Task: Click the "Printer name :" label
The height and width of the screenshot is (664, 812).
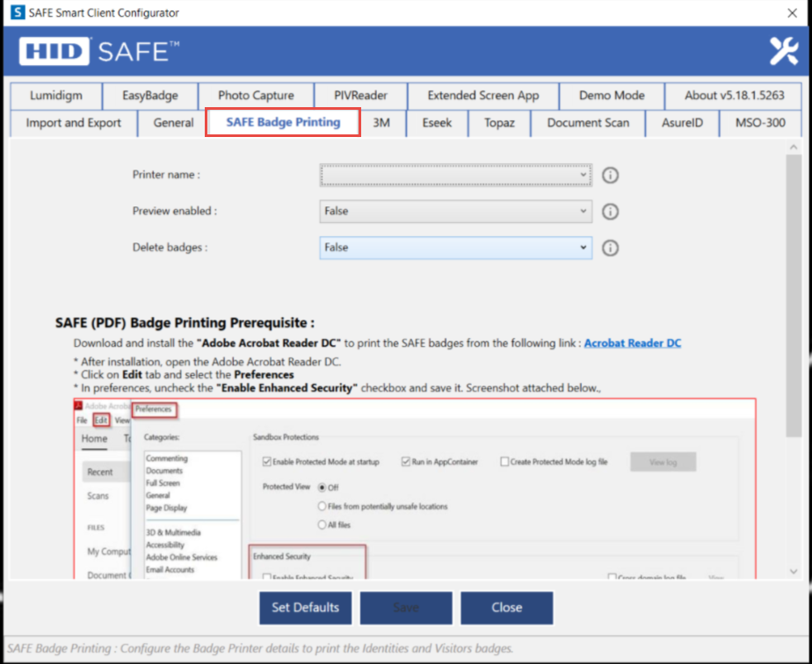Action: 166,175
